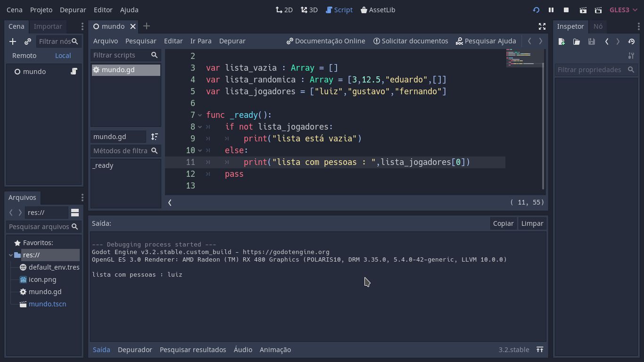
Task: Open script attached to mundo node
Action: tap(74, 71)
